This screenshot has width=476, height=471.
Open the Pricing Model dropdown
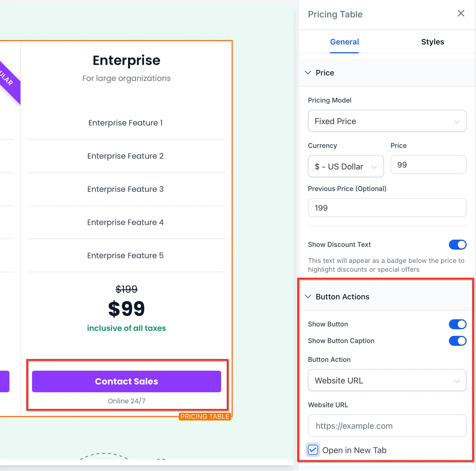click(x=387, y=121)
